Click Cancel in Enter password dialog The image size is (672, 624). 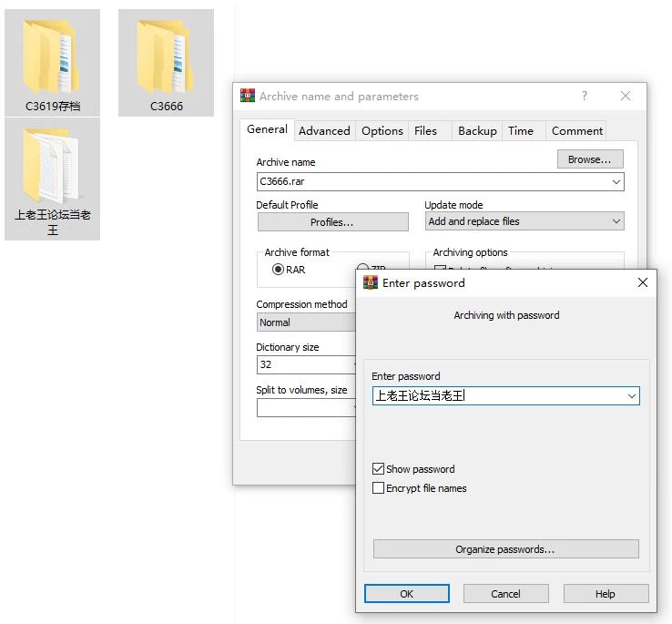[x=505, y=594]
